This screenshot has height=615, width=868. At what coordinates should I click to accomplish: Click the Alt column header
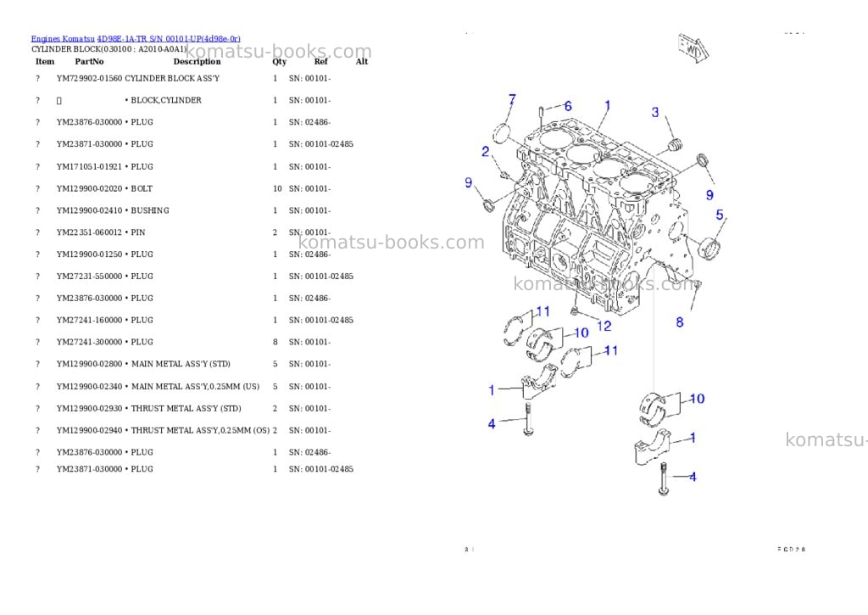tap(362, 61)
